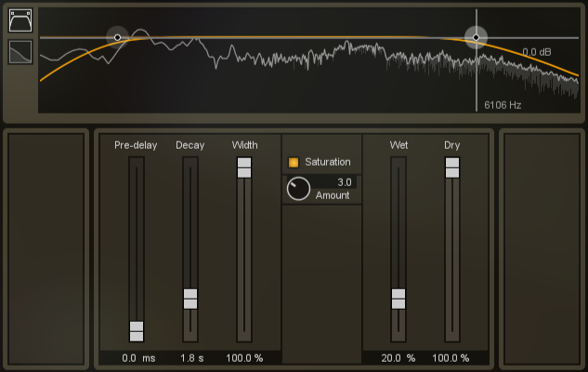Toggle the Saturation enable button
The image size is (588, 372).
pos(294,162)
